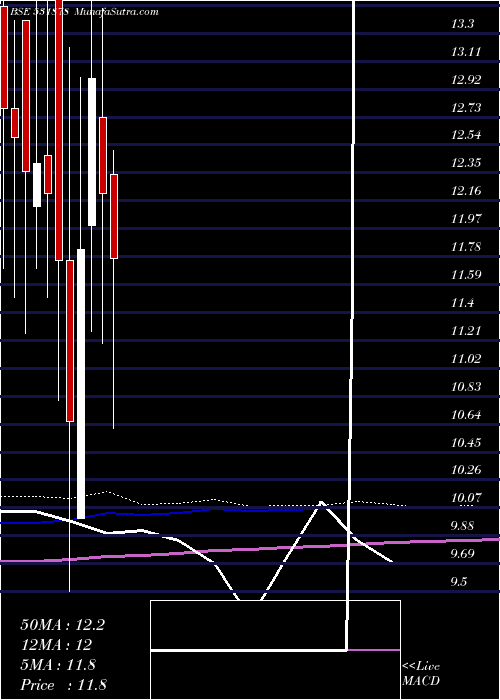Click the 9.88 price axis label

(464, 525)
